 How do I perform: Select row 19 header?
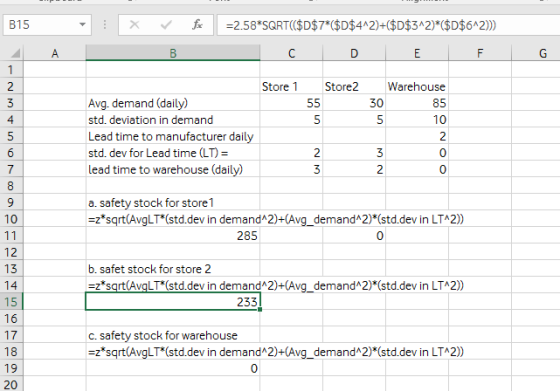[11, 368]
